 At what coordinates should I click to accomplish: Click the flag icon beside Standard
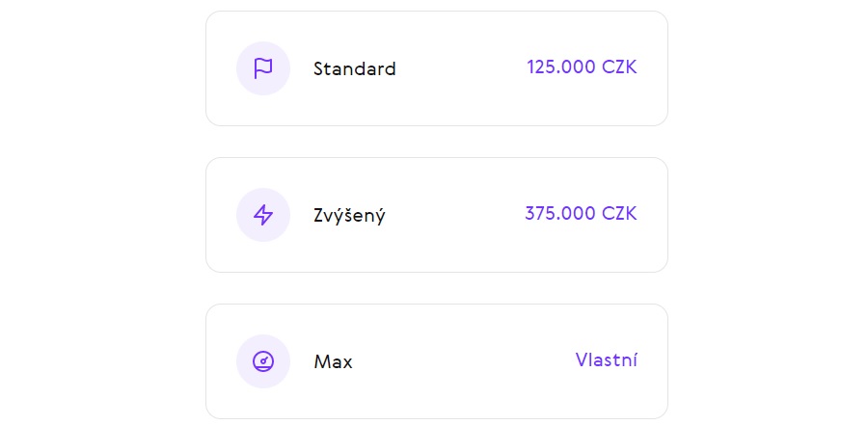click(263, 68)
